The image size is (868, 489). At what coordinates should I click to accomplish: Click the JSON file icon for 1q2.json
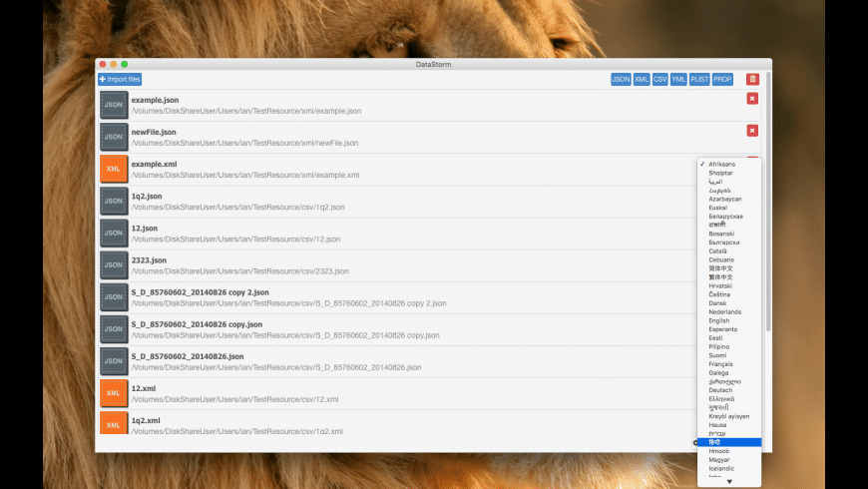click(x=114, y=201)
